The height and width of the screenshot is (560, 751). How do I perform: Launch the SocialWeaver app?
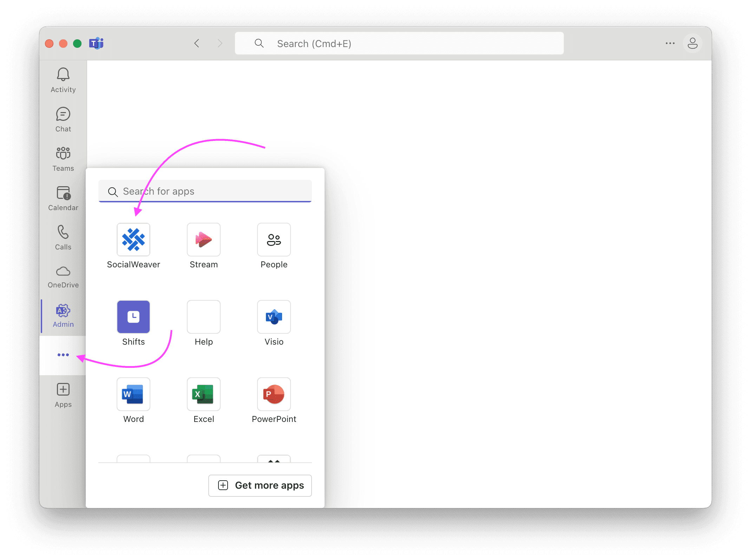[133, 246]
